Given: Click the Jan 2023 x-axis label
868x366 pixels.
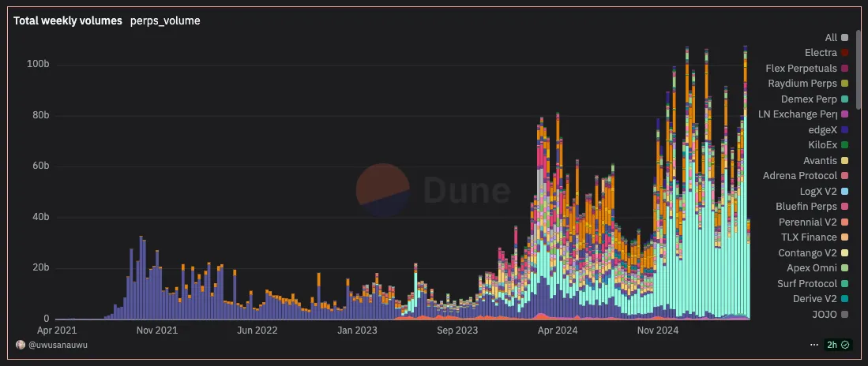Looking at the screenshot, I should click(357, 331).
